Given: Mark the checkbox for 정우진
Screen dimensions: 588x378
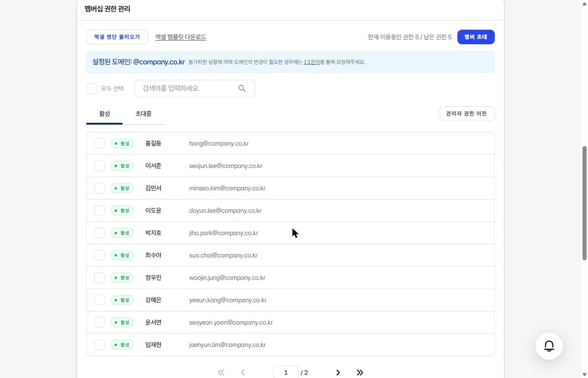Looking at the screenshot, I should click(100, 278).
